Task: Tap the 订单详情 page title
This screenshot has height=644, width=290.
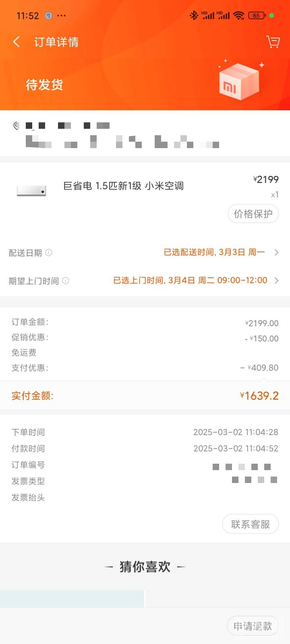Action: click(x=56, y=42)
